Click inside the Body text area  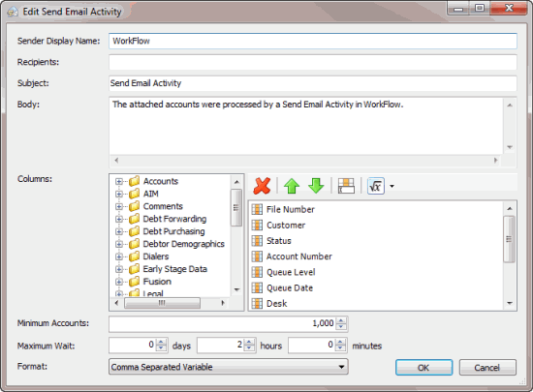[x=306, y=126]
